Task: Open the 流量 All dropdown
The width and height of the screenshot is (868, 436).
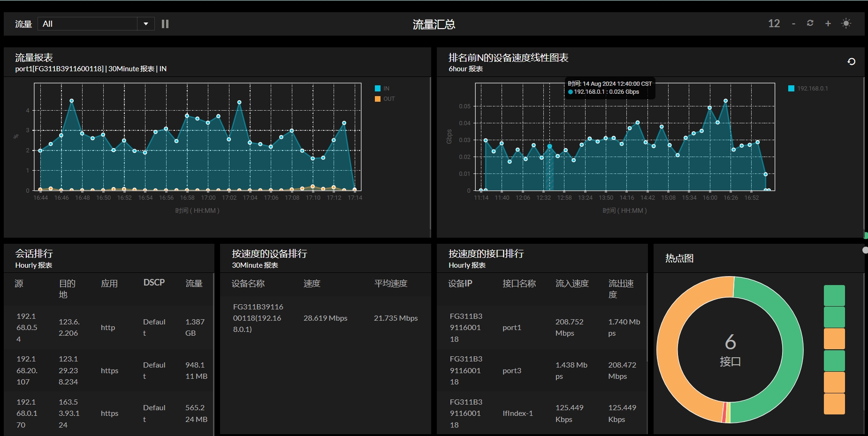Action: [96, 24]
